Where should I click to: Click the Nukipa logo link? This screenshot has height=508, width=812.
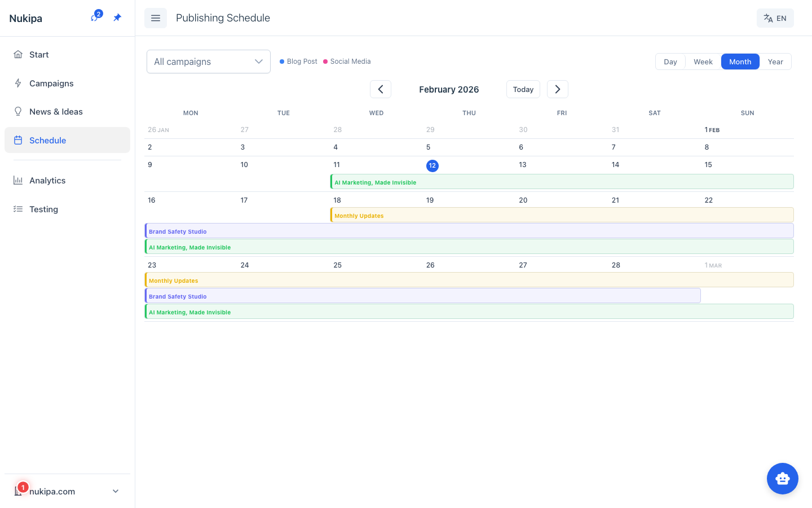tap(26, 18)
